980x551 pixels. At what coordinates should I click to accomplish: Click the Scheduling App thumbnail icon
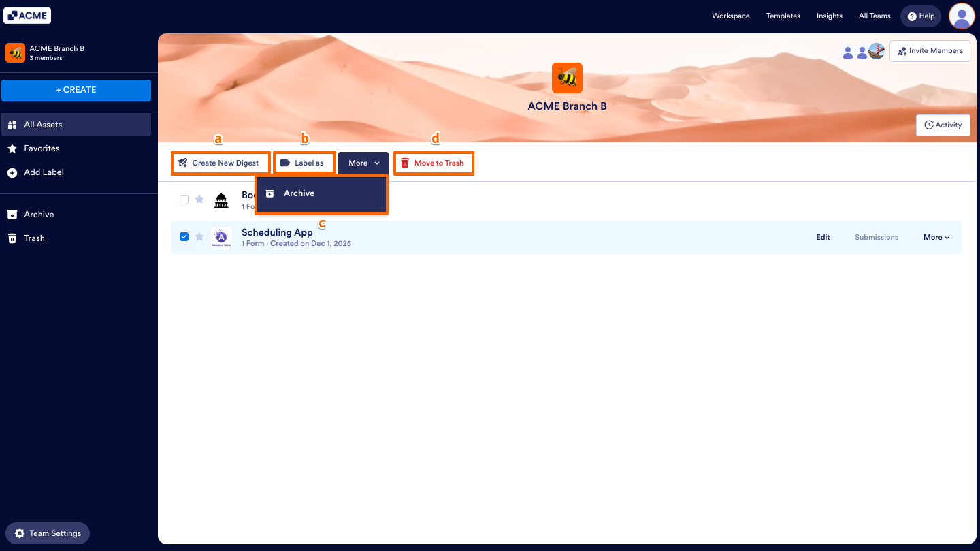click(221, 237)
